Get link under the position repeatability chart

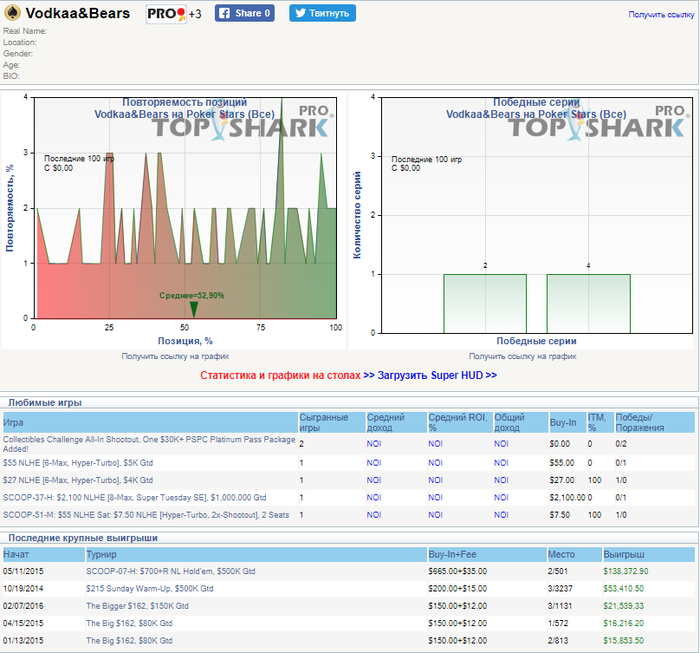tap(175, 356)
